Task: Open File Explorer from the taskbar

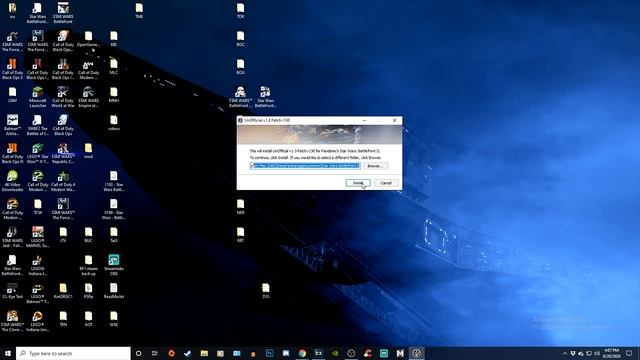Action: coord(204,353)
